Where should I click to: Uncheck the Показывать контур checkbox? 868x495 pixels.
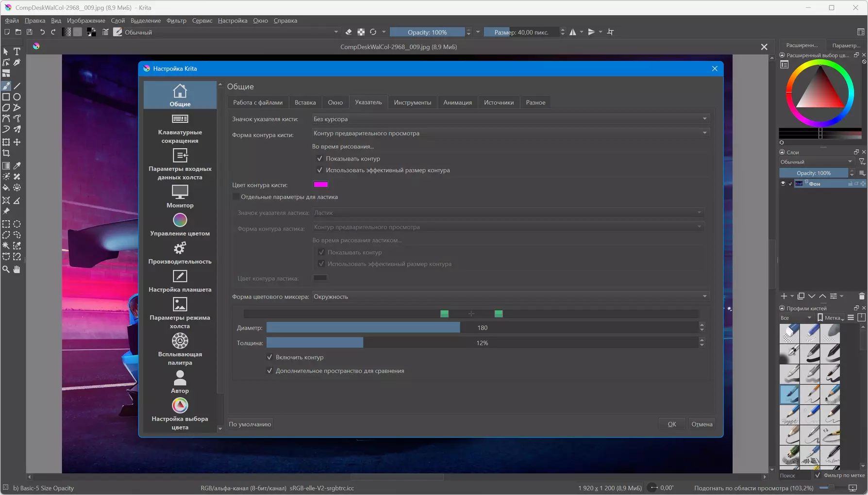pos(319,159)
